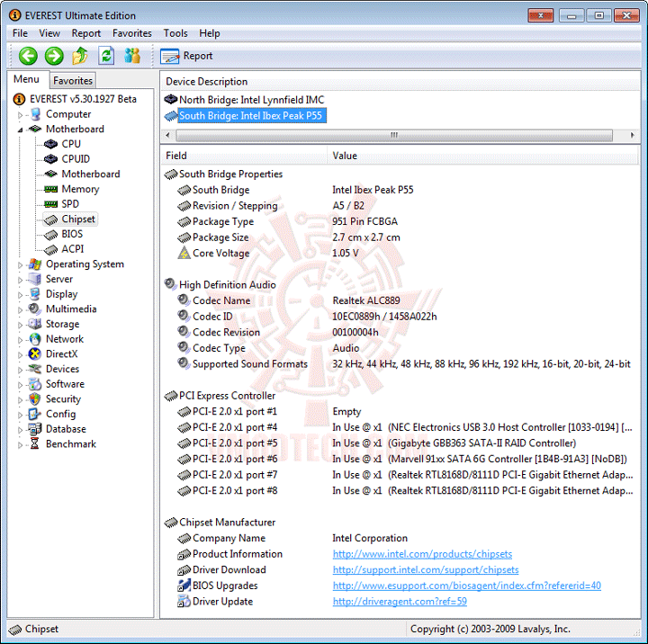Click the Multimedia speaker icon in tree
This screenshot has height=644, width=648.
tap(34, 309)
